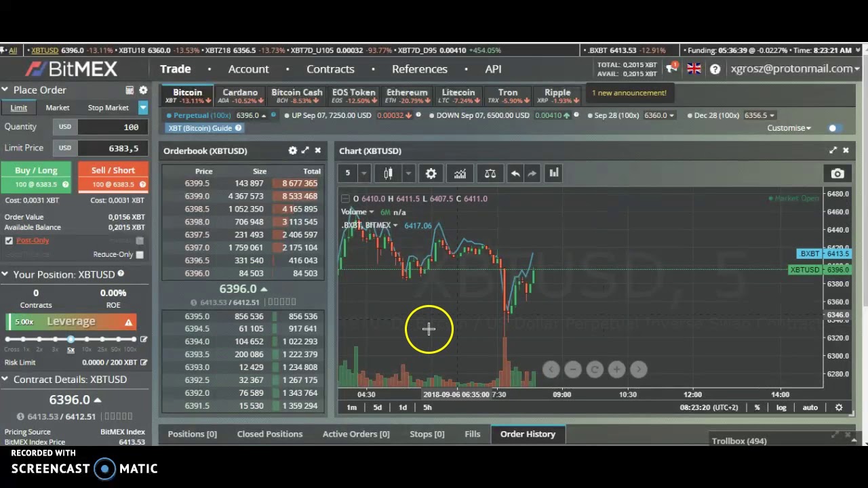The height and width of the screenshot is (488, 868).
Task: Click the help icon in top bar
Action: [715, 69]
